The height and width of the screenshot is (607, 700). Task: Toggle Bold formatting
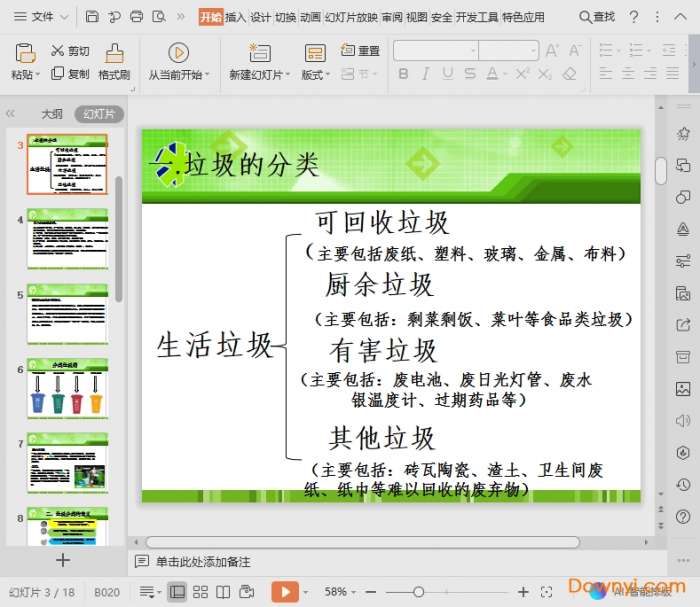tap(403, 74)
